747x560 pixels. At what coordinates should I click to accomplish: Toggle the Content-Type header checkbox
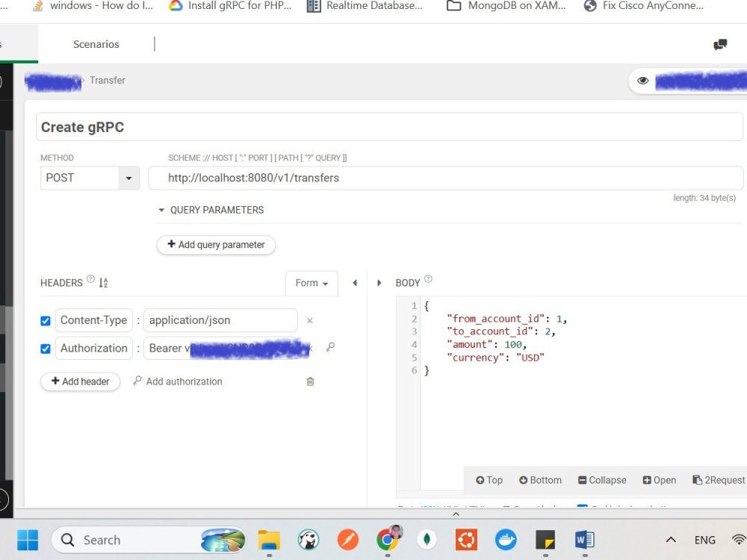46,321
